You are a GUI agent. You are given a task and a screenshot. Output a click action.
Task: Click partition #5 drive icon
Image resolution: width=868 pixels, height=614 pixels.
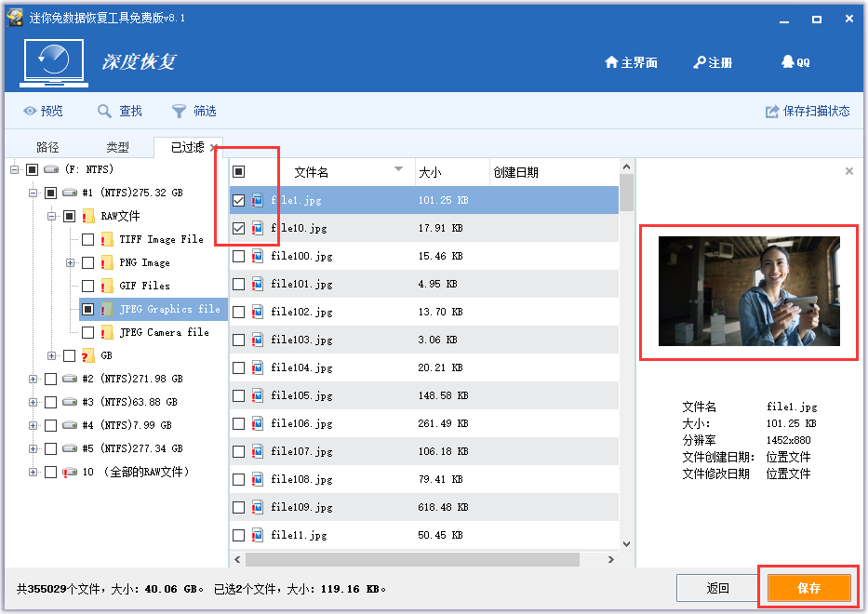pos(70,448)
